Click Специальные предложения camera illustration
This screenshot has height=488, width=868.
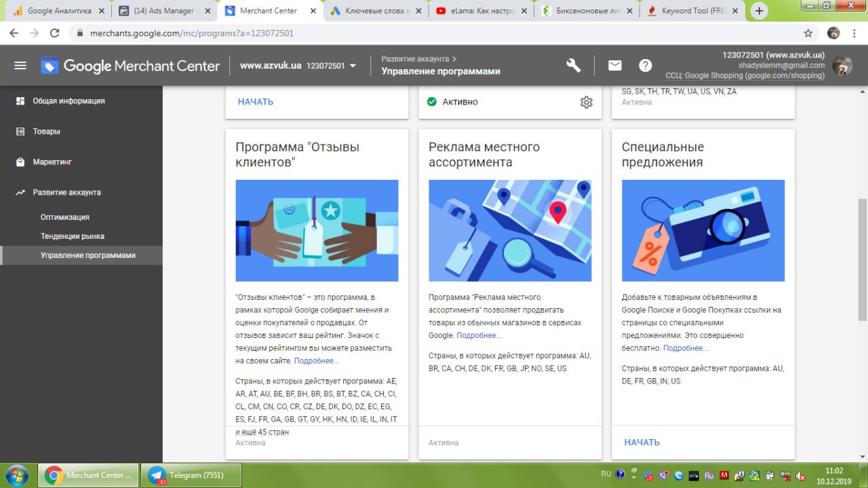(x=703, y=231)
